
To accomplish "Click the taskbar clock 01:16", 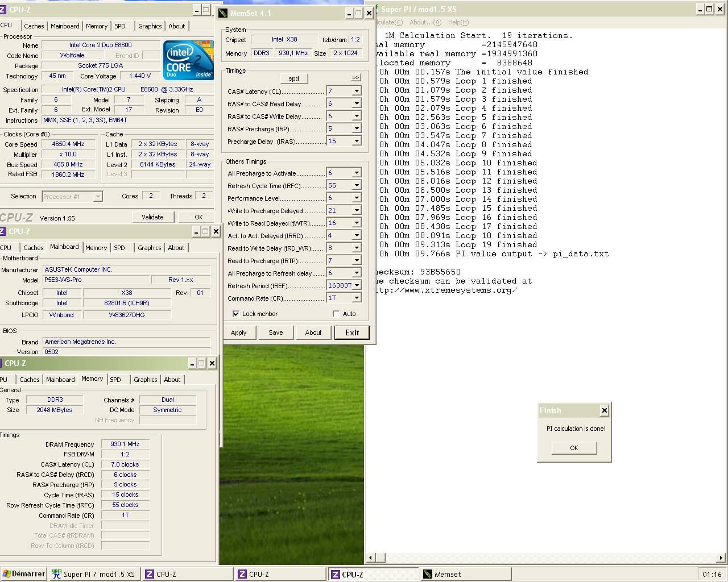I will pos(712,574).
